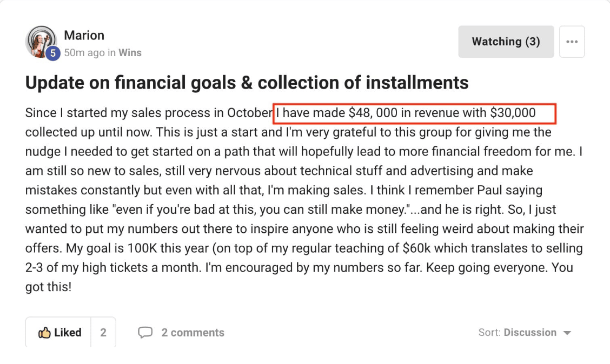Click the thumbs-up icon
610x364 pixels.
tap(44, 333)
